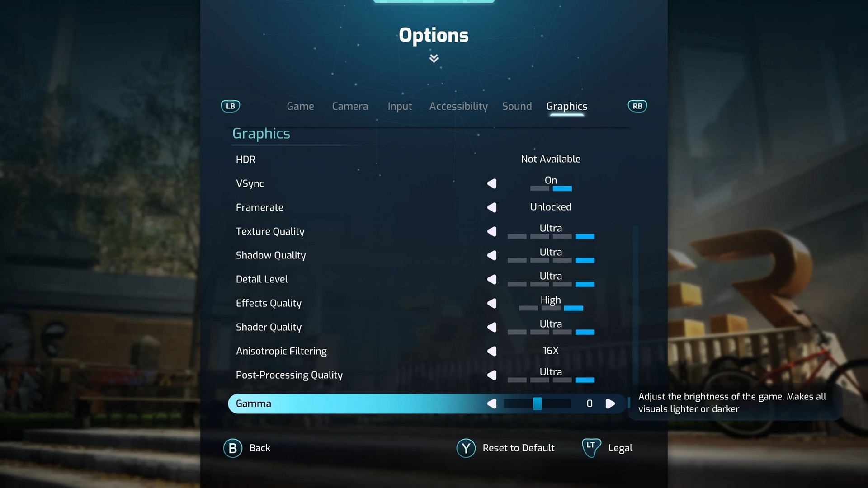Screen dimensions: 868x488
Task: Click the left arrow icon for Framerate
Action: point(491,207)
